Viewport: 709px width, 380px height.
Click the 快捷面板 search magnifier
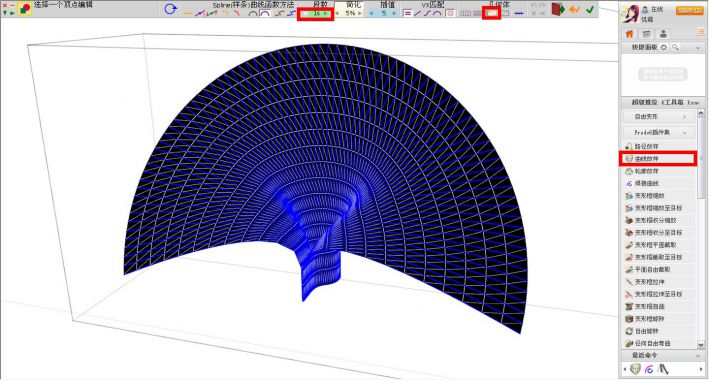pos(675,47)
